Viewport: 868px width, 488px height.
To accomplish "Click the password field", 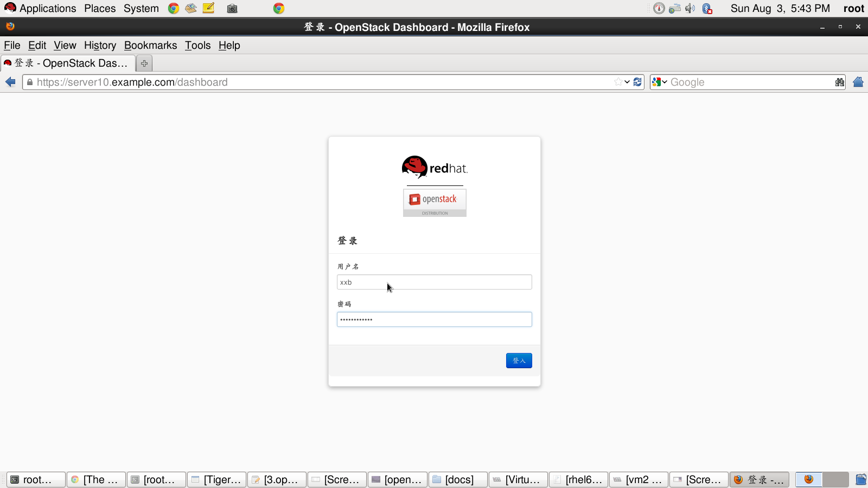I will click(435, 319).
